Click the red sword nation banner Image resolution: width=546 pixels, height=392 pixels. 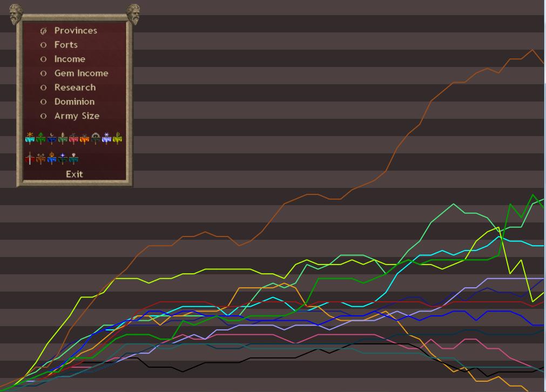pos(30,159)
